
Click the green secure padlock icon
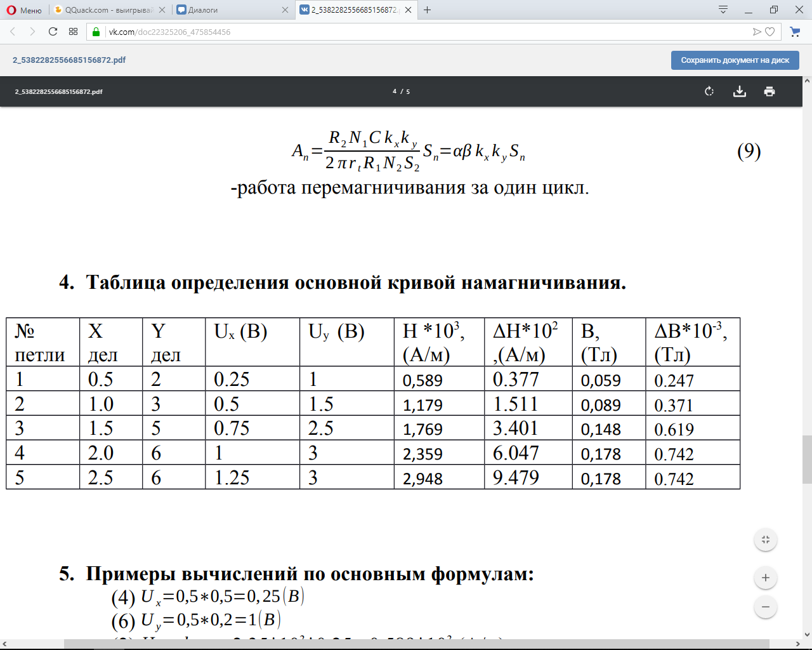point(96,32)
